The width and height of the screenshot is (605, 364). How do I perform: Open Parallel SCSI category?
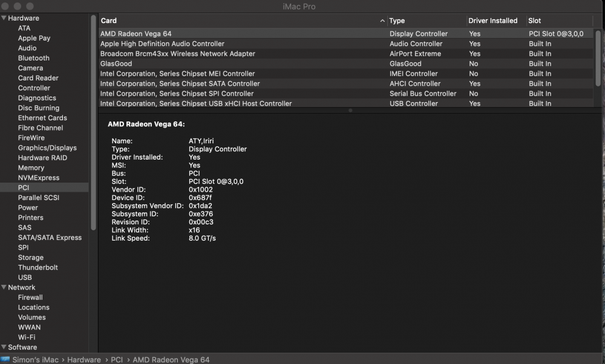click(x=39, y=198)
